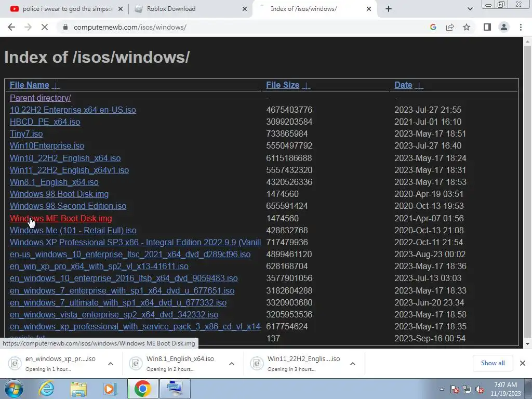This screenshot has height=399, width=532.
Task: Close the downloads shelf
Action: tap(523, 363)
